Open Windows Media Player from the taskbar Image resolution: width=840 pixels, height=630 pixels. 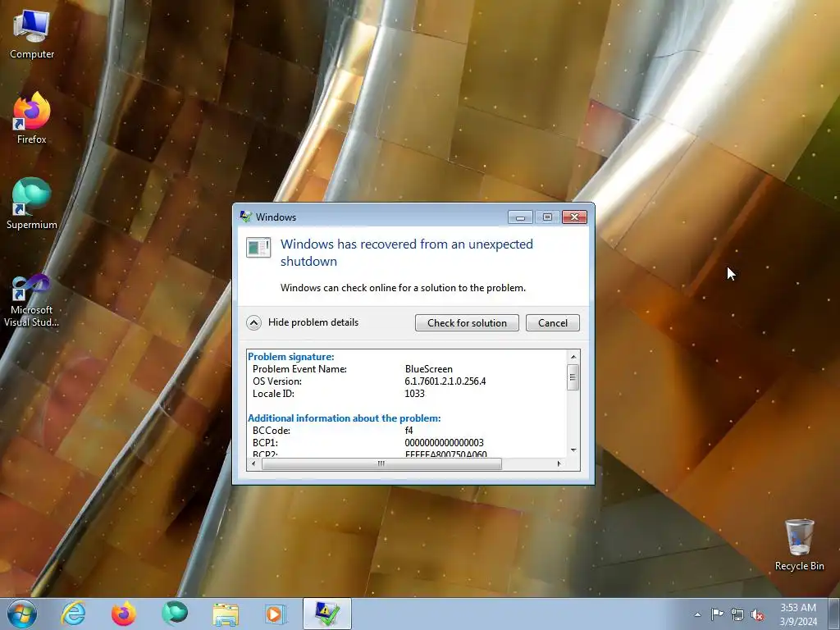pyautogui.click(x=276, y=614)
